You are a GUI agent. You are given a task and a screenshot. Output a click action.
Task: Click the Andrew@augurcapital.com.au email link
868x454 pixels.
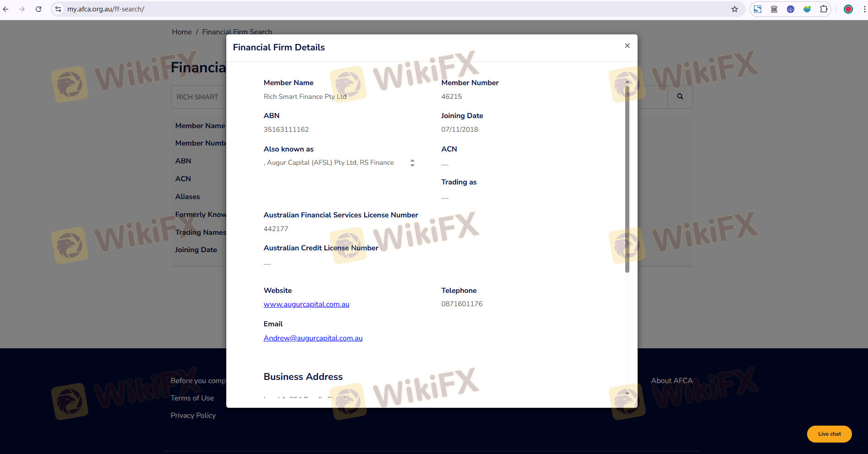coord(313,338)
